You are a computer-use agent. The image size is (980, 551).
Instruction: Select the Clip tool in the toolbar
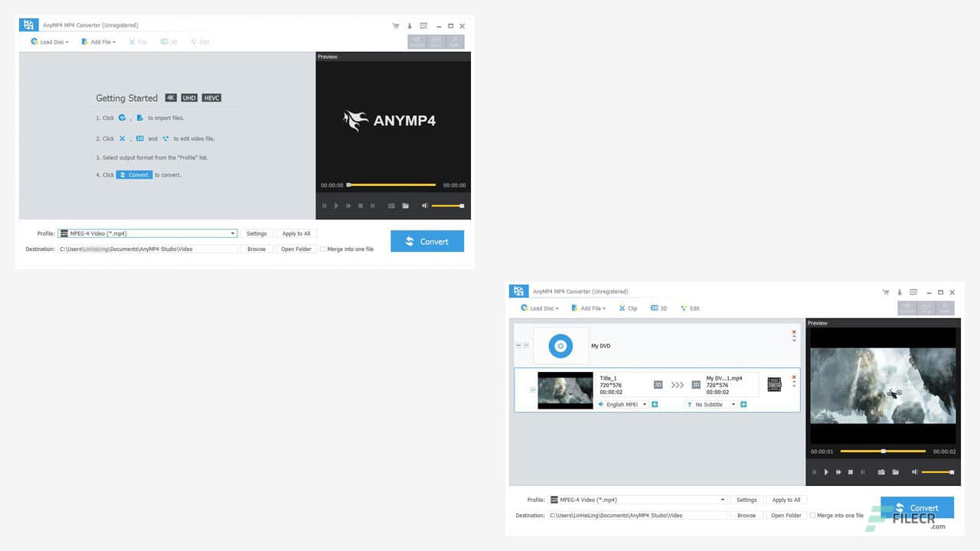[x=628, y=308]
